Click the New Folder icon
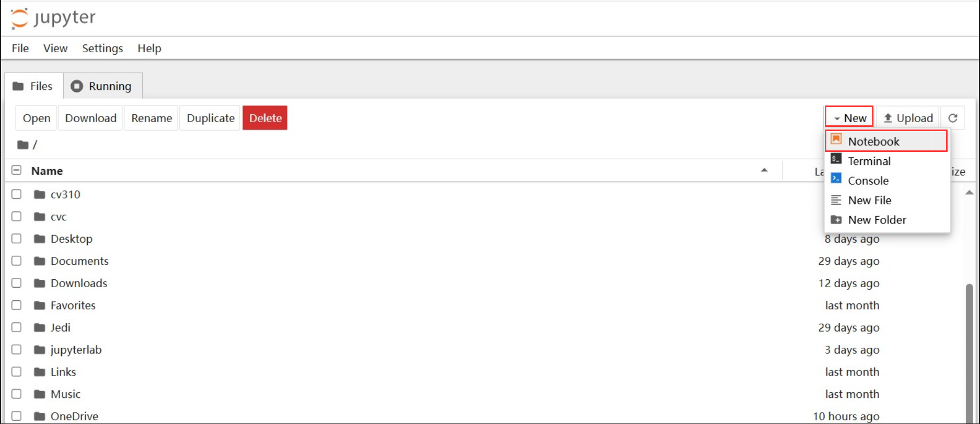Viewport: 980px width, 424px height. (836, 220)
